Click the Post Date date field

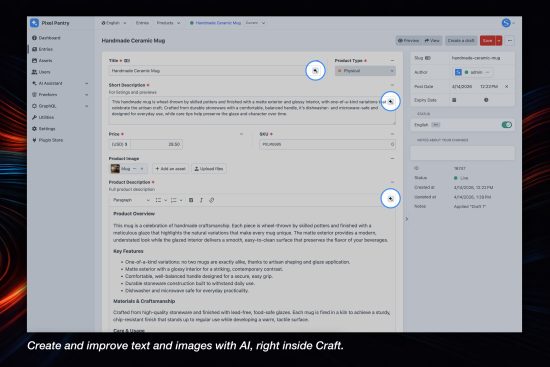tap(462, 86)
